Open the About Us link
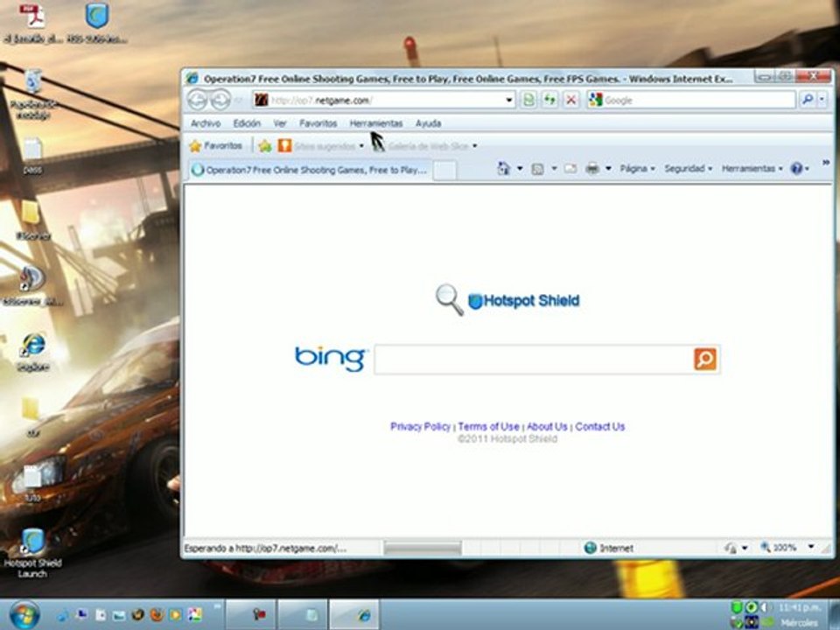 tap(547, 426)
